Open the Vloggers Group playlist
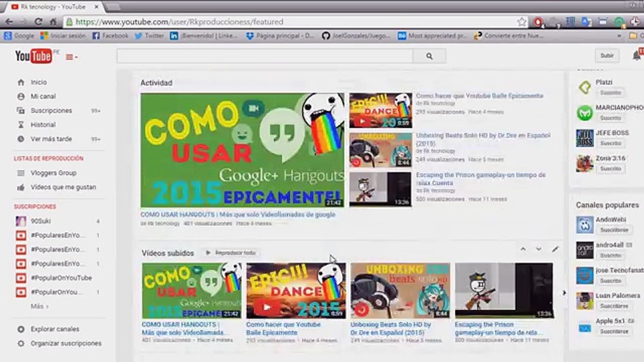Viewport: 644px width, 362px height. pyautogui.click(x=54, y=173)
